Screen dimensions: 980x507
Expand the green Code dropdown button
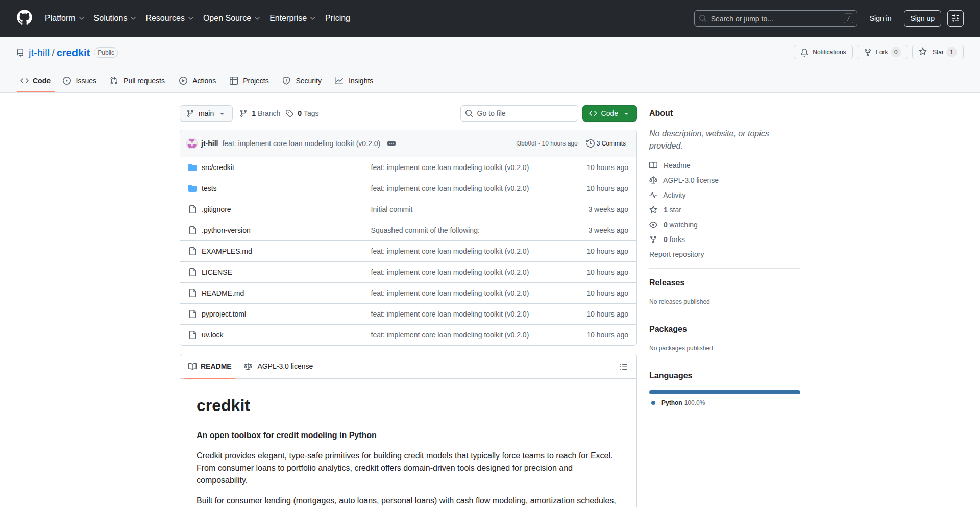tap(609, 113)
